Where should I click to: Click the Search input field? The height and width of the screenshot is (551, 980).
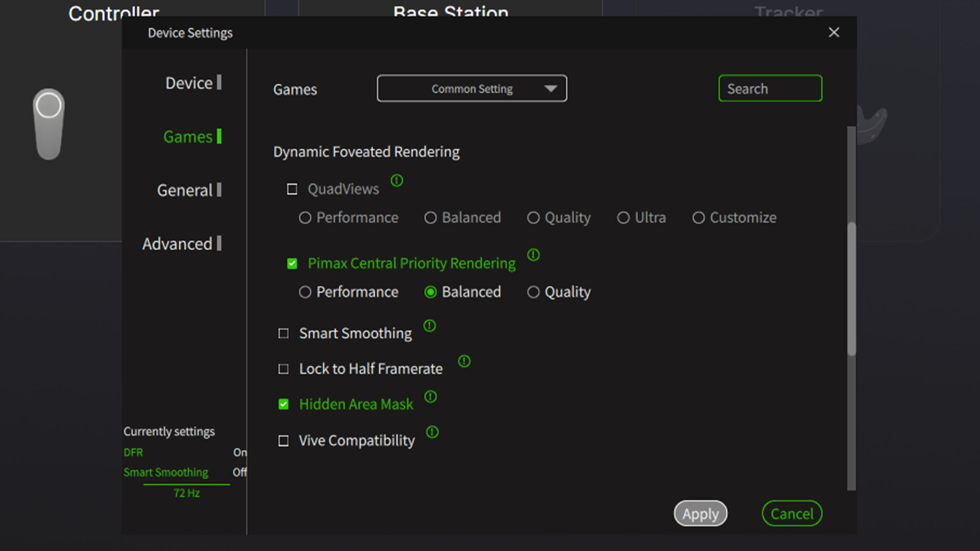770,88
